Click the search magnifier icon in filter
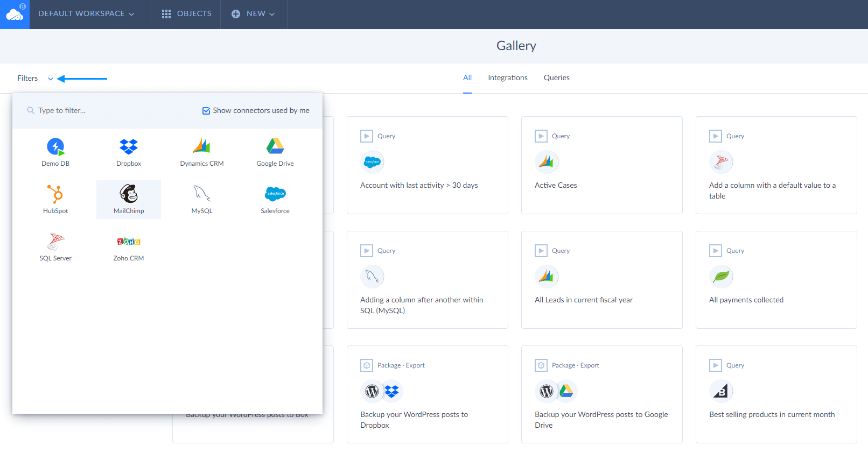 [x=31, y=110]
